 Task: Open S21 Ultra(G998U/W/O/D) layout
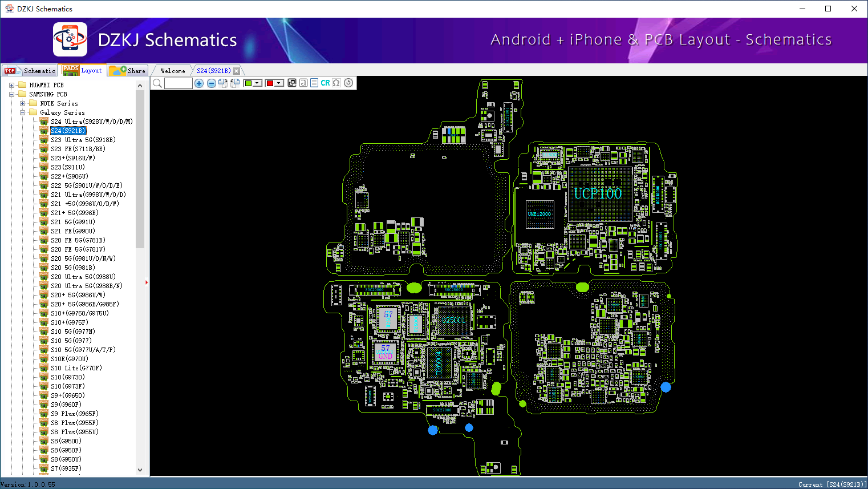[x=88, y=195]
